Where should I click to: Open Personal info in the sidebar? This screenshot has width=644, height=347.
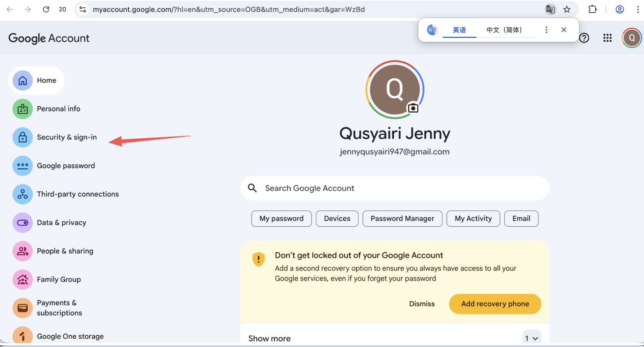pos(59,109)
